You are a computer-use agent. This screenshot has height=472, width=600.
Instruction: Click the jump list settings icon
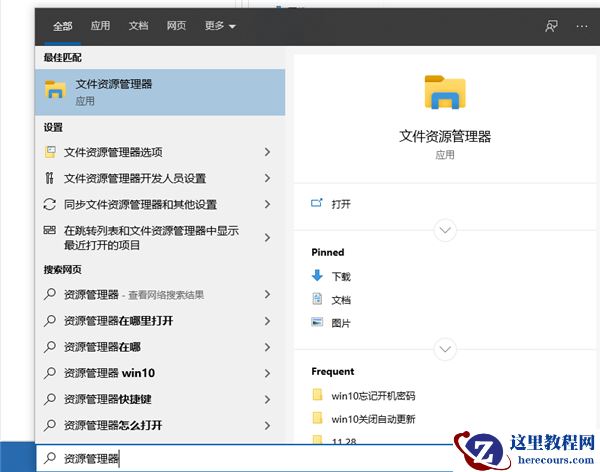pyautogui.click(x=50, y=230)
